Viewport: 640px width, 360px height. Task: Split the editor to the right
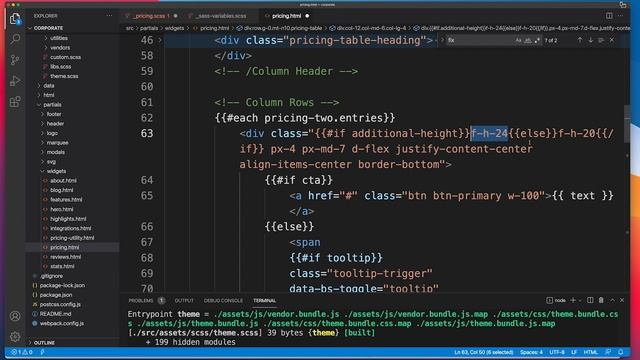click(609, 16)
